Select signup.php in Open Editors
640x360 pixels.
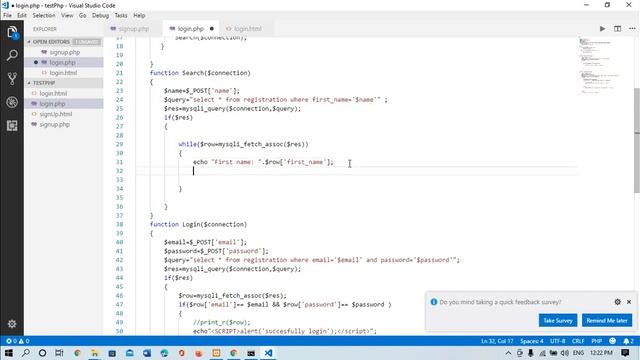(64, 52)
